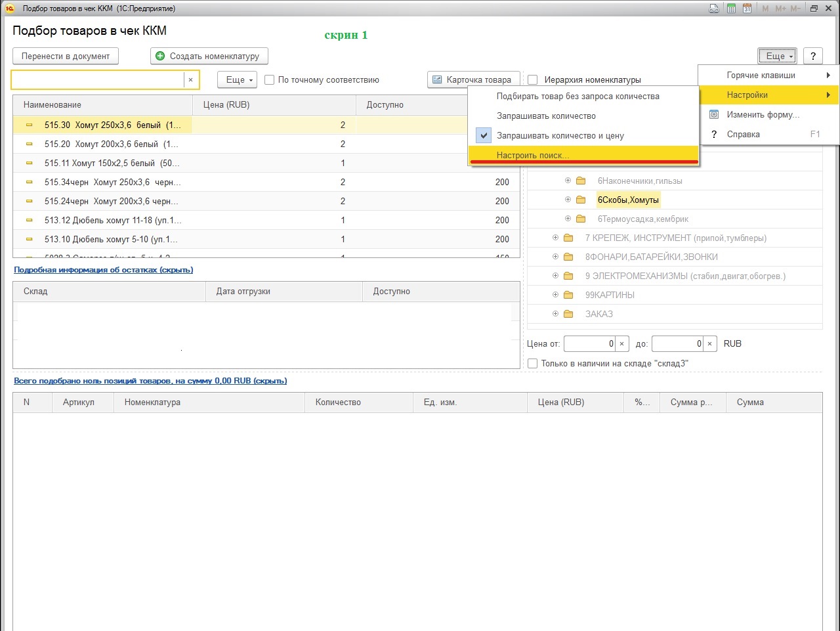Click 'Перенести в документ' button
Screen dimensions: 840x631
66,56
